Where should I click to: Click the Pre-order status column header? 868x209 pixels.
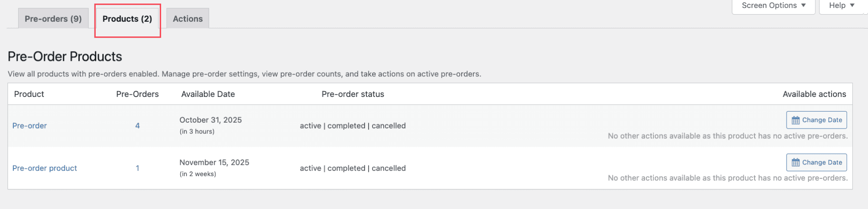[x=353, y=94]
